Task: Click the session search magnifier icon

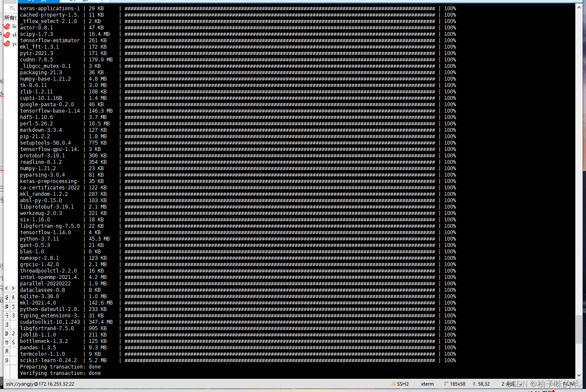Action: click(x=12, y=9)
